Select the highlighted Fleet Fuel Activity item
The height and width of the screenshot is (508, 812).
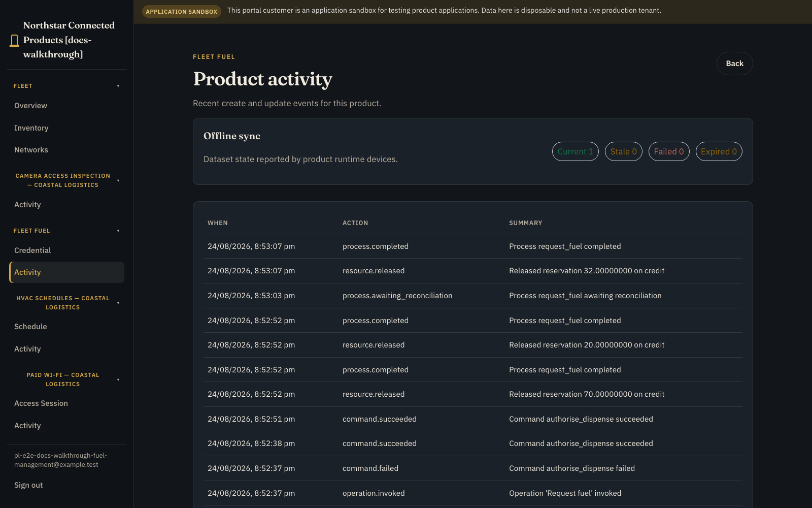pyautogui.click(x=66, y=272)
